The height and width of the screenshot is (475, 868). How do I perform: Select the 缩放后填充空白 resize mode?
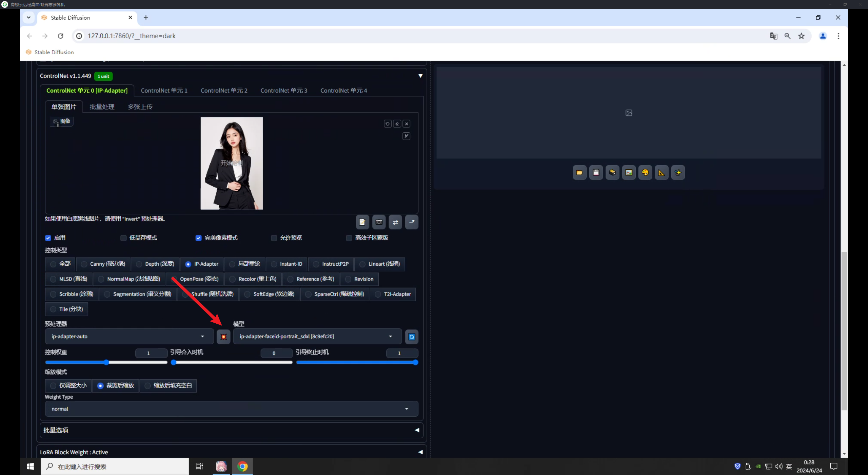pos(168,385)
